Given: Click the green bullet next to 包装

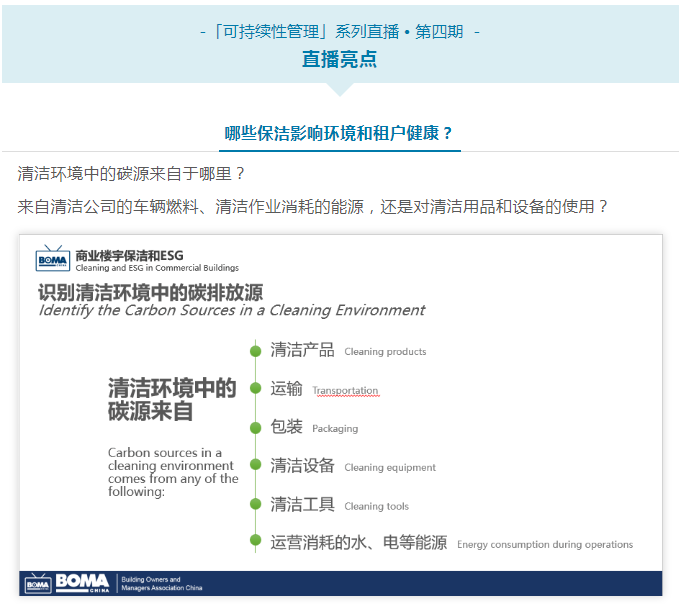Looking at the screenshot, I should pos(255,427).
